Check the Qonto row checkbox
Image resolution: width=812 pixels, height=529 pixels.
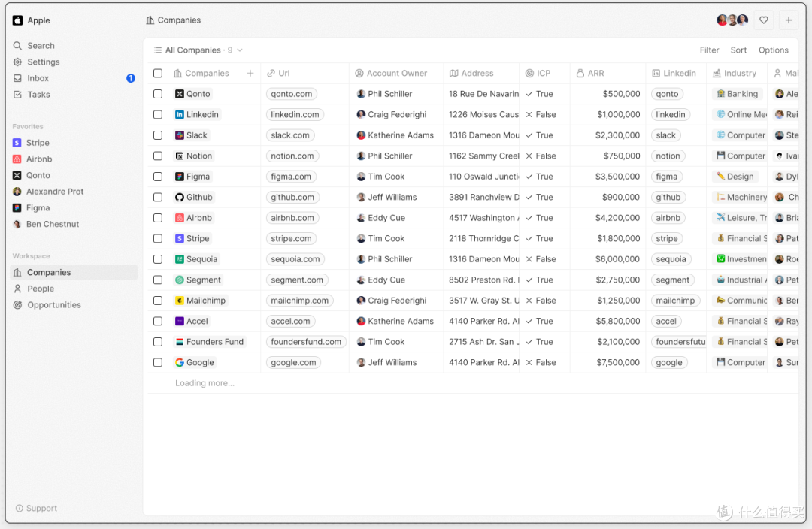[x=158, y=94]
